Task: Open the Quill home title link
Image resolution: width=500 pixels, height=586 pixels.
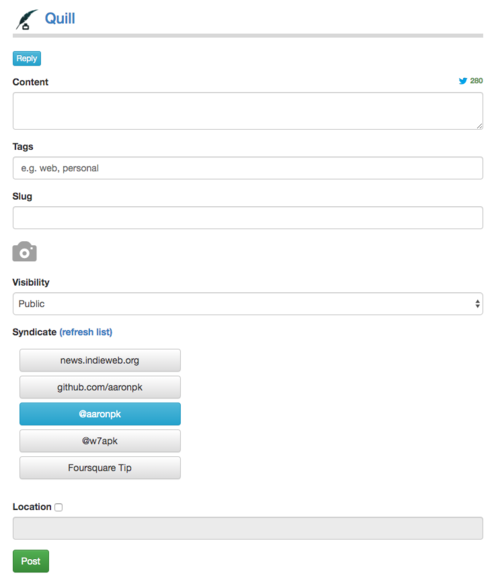Action: (60, 18)
